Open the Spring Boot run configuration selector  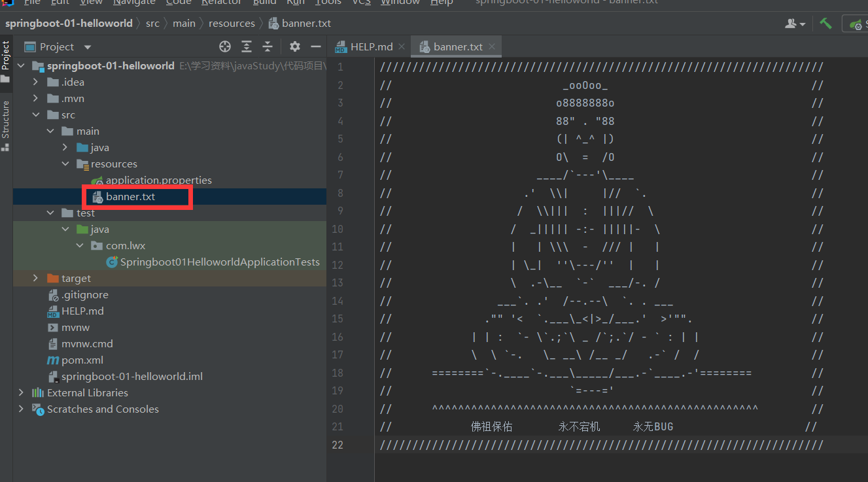point(856,24)
